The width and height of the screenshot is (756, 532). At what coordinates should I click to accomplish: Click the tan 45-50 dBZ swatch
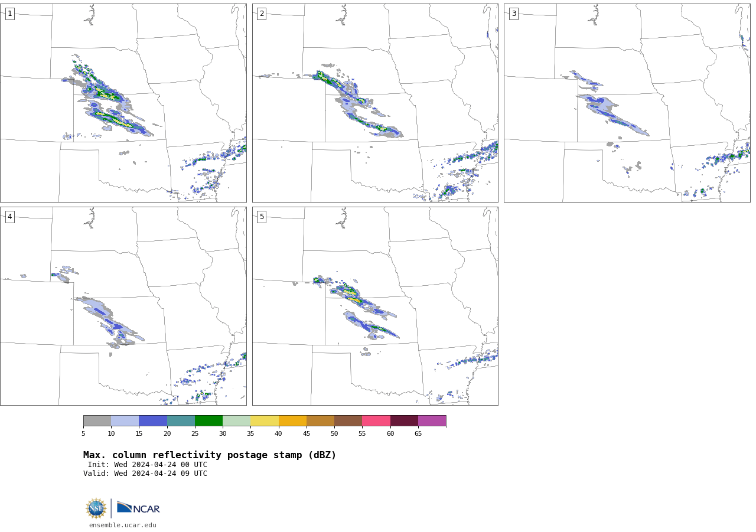(x=320, y=420)
